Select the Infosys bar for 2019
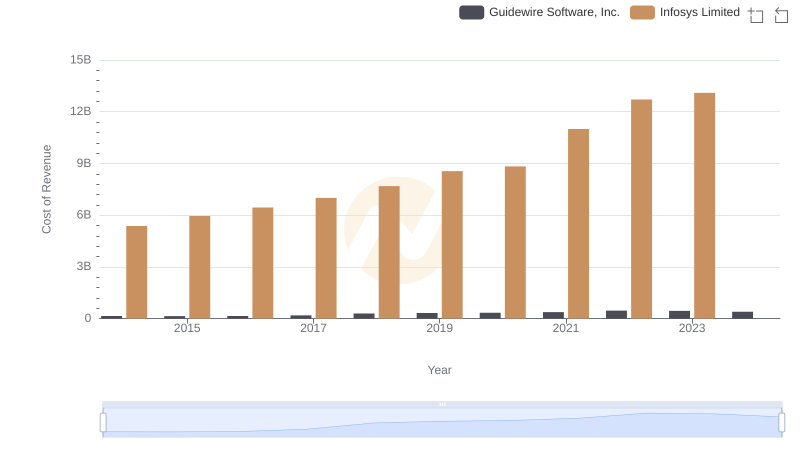Viewport: 800px width, 461px height. pyautogui.click(x=453, y=245)
